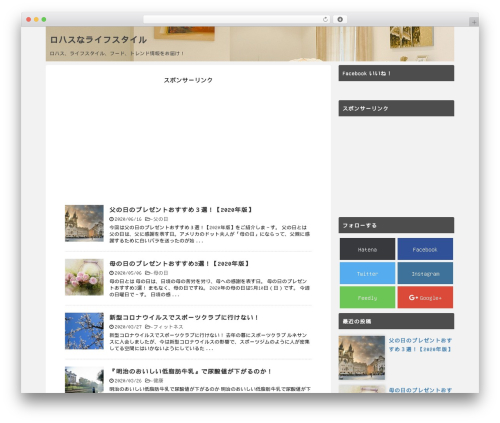This screenshot has height=423, width=500.
Task: Click the Twitter follow button
Action: click(367, 273)
